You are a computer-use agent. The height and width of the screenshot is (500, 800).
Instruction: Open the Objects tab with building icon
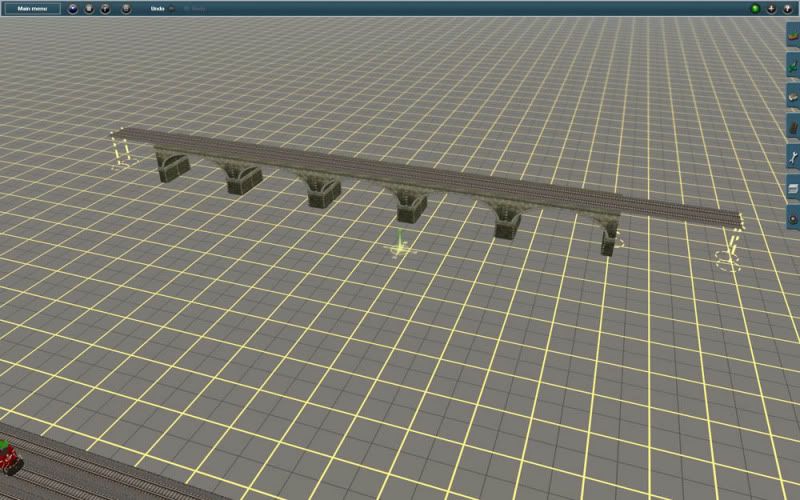point(793,96)
